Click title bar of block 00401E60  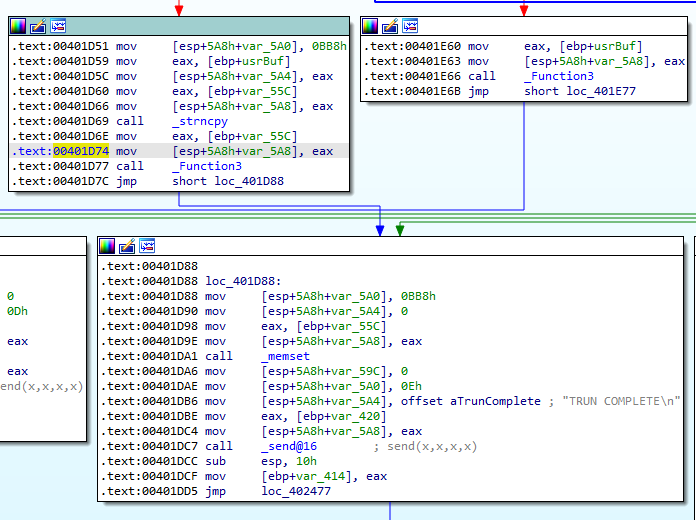[524, 27]
